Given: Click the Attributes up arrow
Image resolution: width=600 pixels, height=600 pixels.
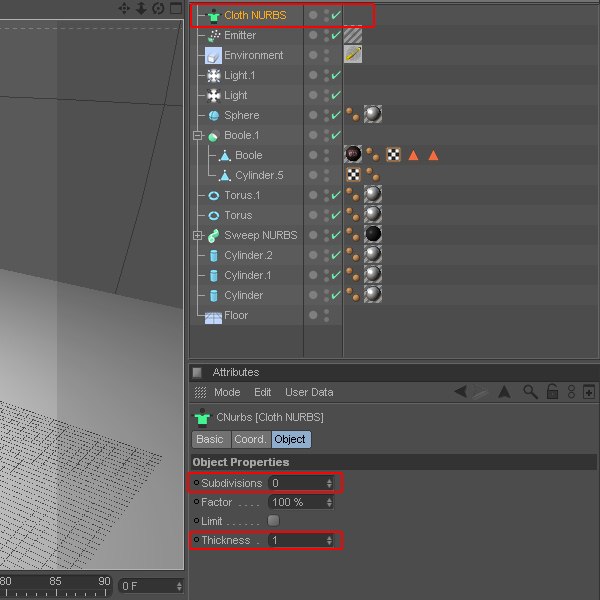Looking at the screenshot, I should (x=504, y=391).
